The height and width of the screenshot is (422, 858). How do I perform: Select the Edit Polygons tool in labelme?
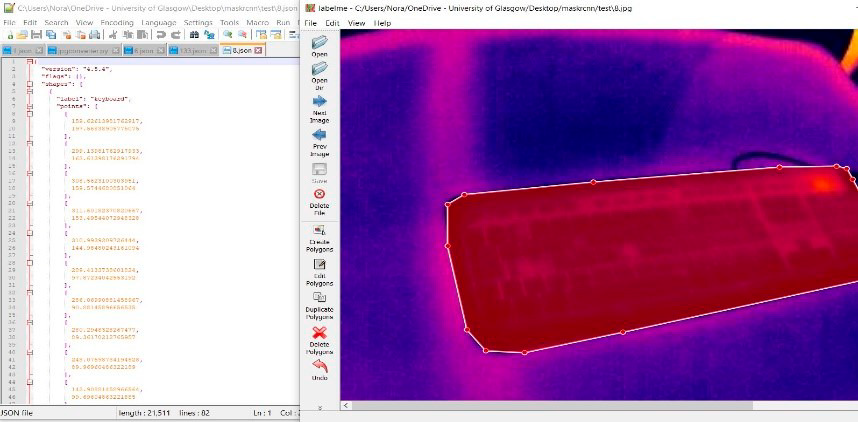pyautogui.click(x=320, y=273)
